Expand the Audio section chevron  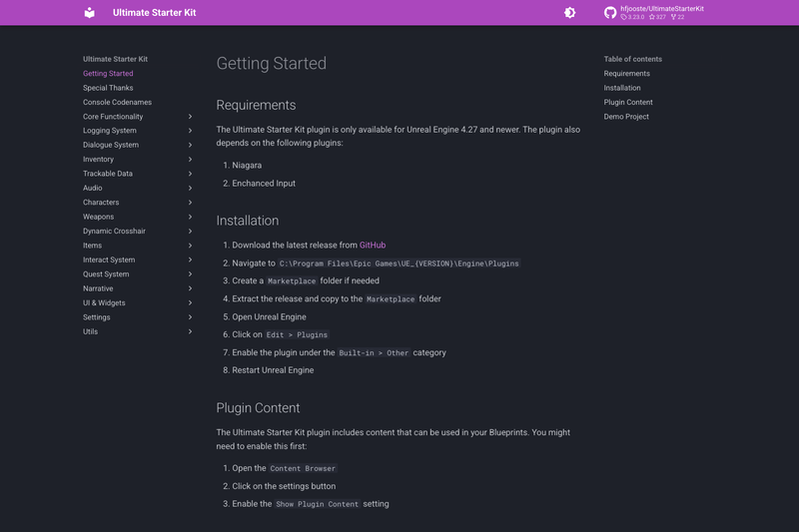(190, 188)
